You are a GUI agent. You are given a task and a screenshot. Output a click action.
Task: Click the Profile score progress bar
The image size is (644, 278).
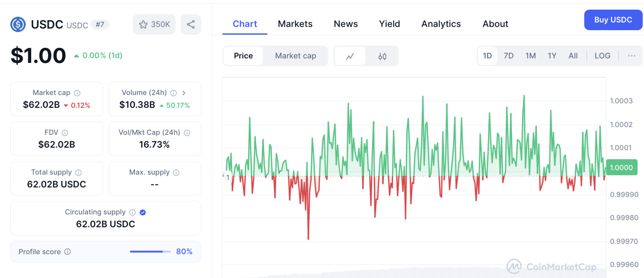[x=150, y=252]
